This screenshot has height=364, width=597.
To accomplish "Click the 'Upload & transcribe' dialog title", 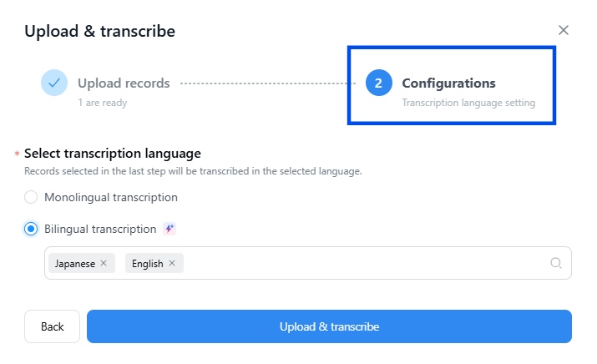I will click(99, 31).
